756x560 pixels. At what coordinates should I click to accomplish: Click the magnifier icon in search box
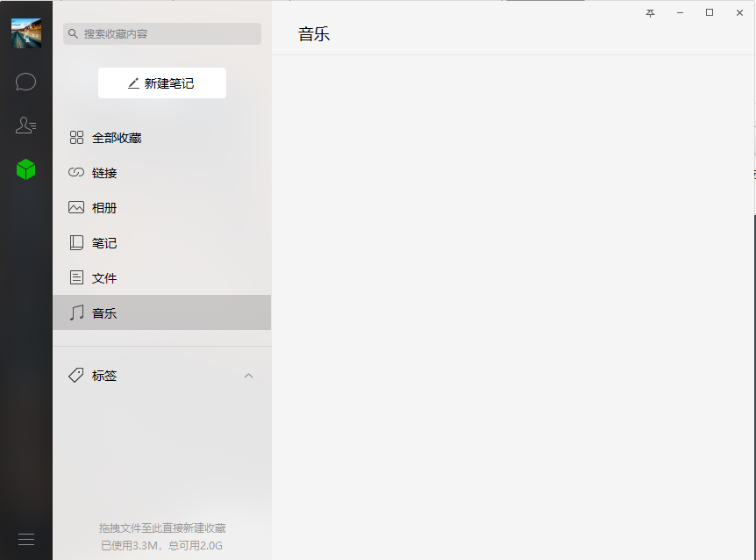point(73,33)
